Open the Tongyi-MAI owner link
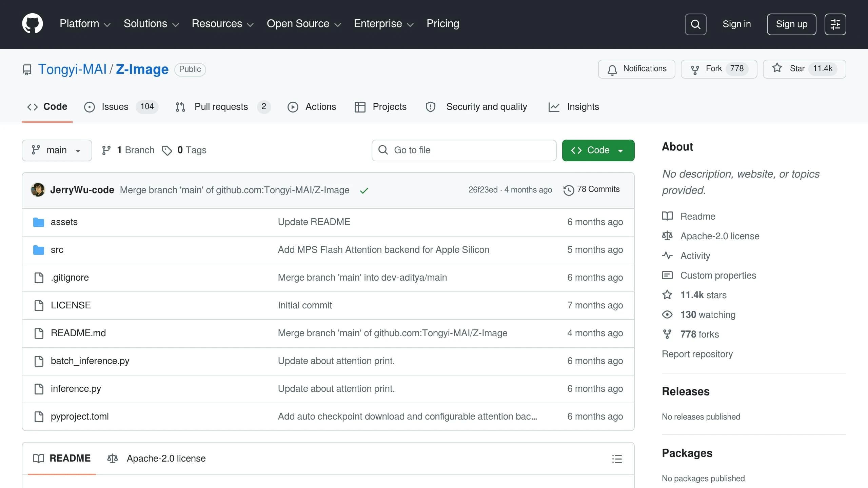The width and height of the screenshot is (868, 488). (73, 69)
